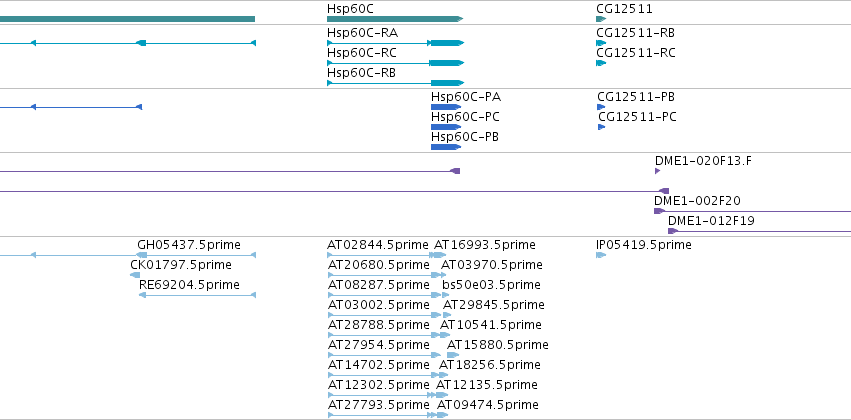Select the DME1-002F20 feature label
This screenshot has height=420, width=851.
pos(697,201)
